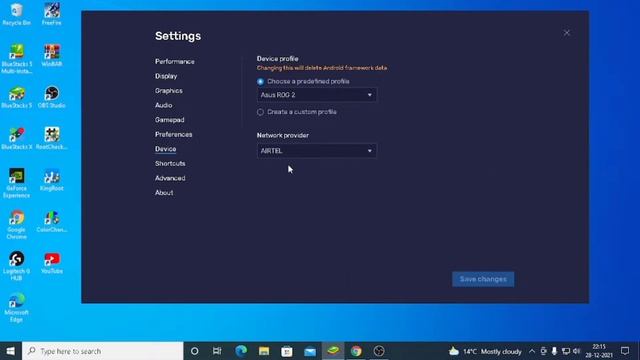Open BlueStacks 5 Multi-Instance shortcut
The width and height of the screenshot is (640, 360).
pos(17,59)
